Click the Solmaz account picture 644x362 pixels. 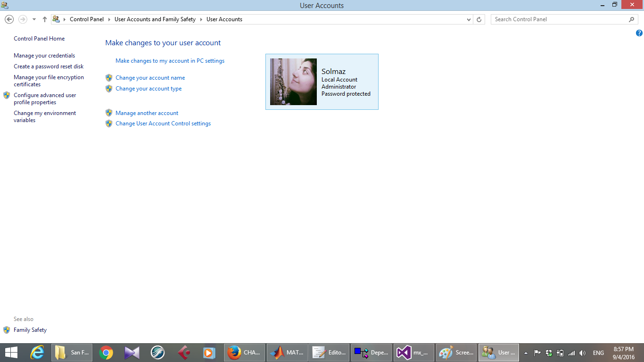point(293,82)
